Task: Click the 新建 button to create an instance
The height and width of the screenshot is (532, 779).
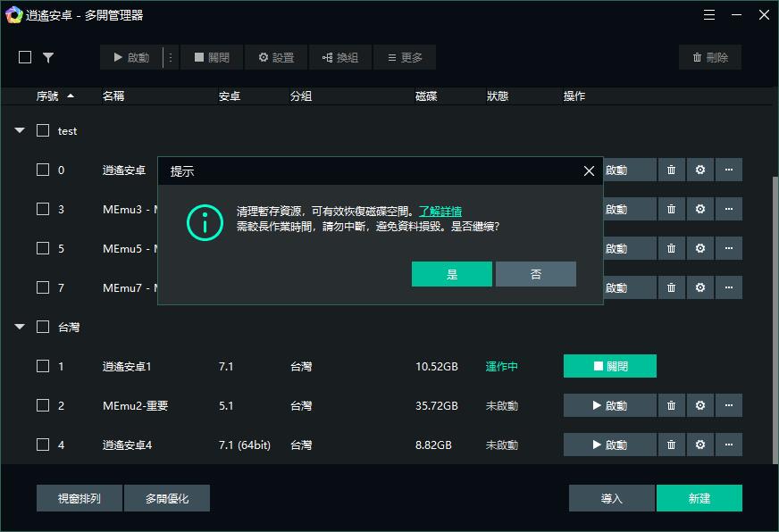Action: click(699, 498)
